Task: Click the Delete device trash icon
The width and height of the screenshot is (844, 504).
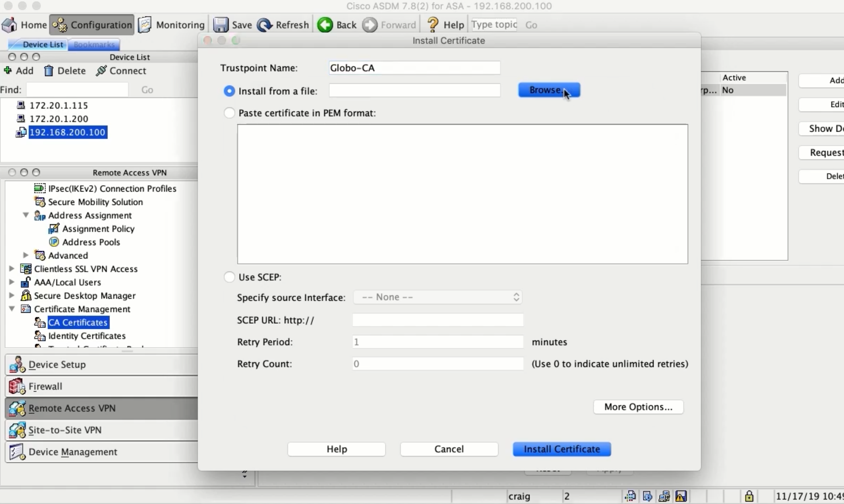Action: [49, 71]
